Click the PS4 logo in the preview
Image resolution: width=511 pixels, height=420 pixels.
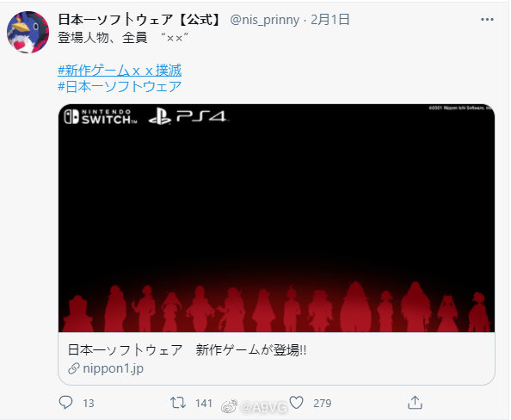188,117
